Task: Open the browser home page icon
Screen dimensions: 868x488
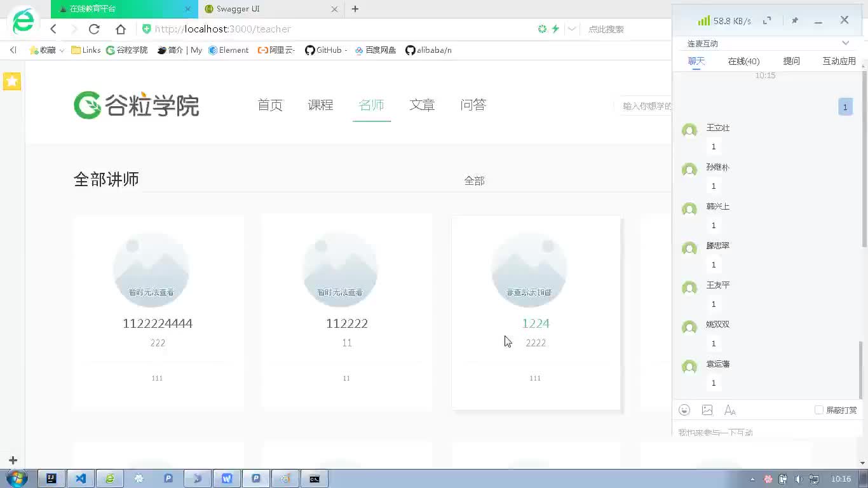Action: pyautogui.click(x=121, y=29)
